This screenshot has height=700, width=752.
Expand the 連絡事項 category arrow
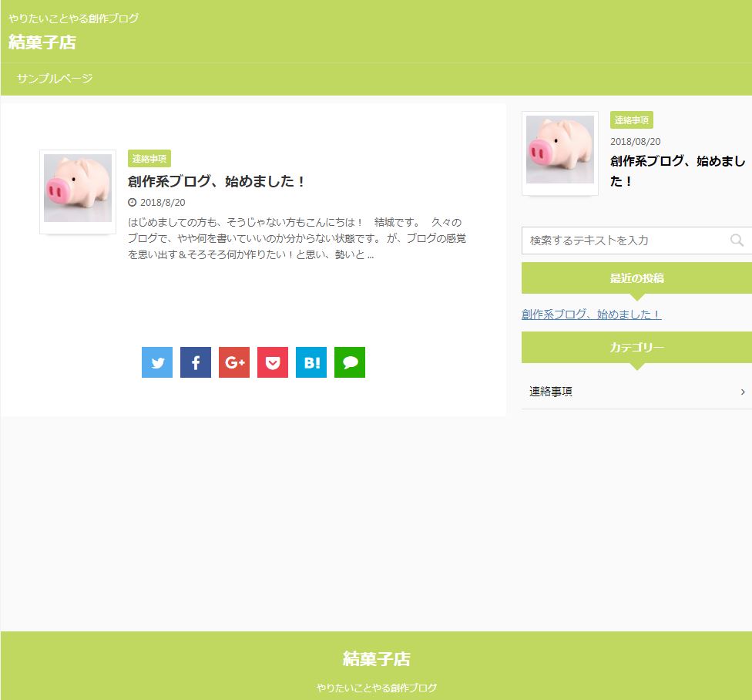pos(742,392)
